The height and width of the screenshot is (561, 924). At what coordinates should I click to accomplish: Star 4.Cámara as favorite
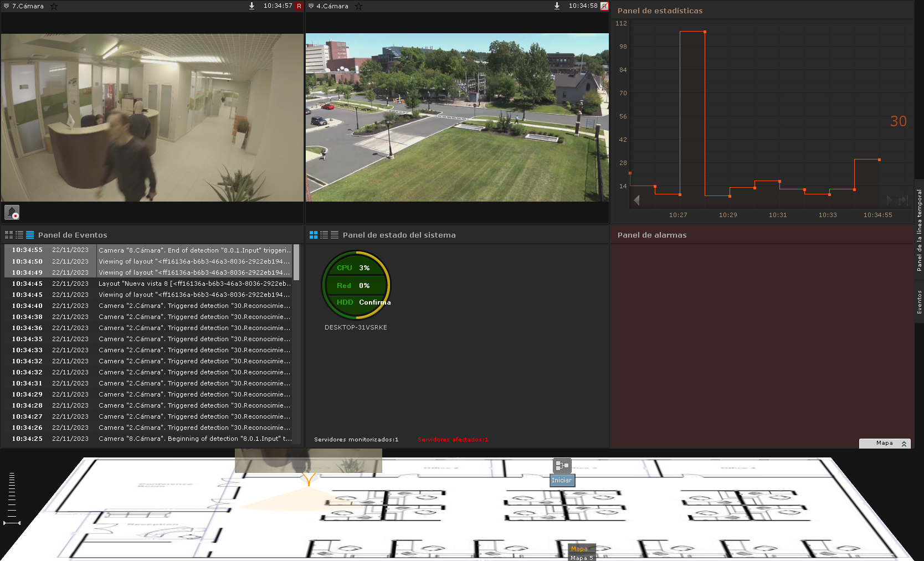click(x=358, y=6)
